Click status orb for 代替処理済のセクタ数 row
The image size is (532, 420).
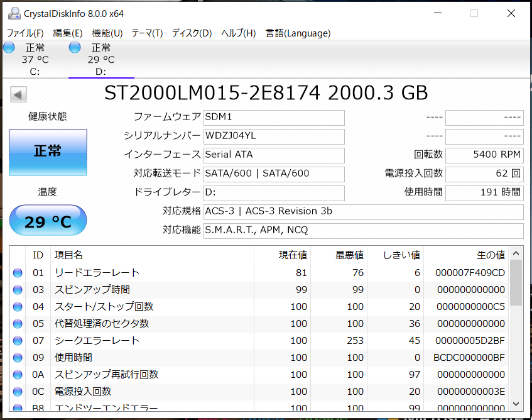pyautogui.click(x=18, y=324)
